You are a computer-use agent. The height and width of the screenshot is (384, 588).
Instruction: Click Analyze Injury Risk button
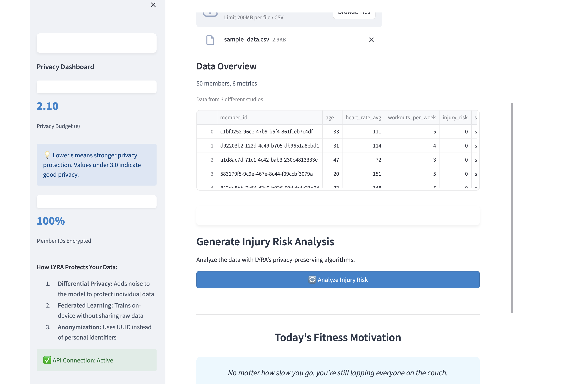pyautogui.click(x=338, y=280)
